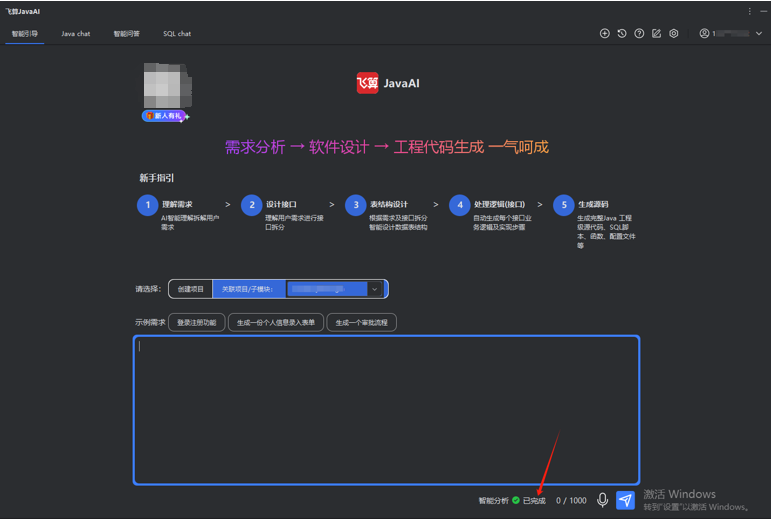This screenshot has height=519, width=771.
Task: Click the new conversation plus icon
Action: coord(604,33)
